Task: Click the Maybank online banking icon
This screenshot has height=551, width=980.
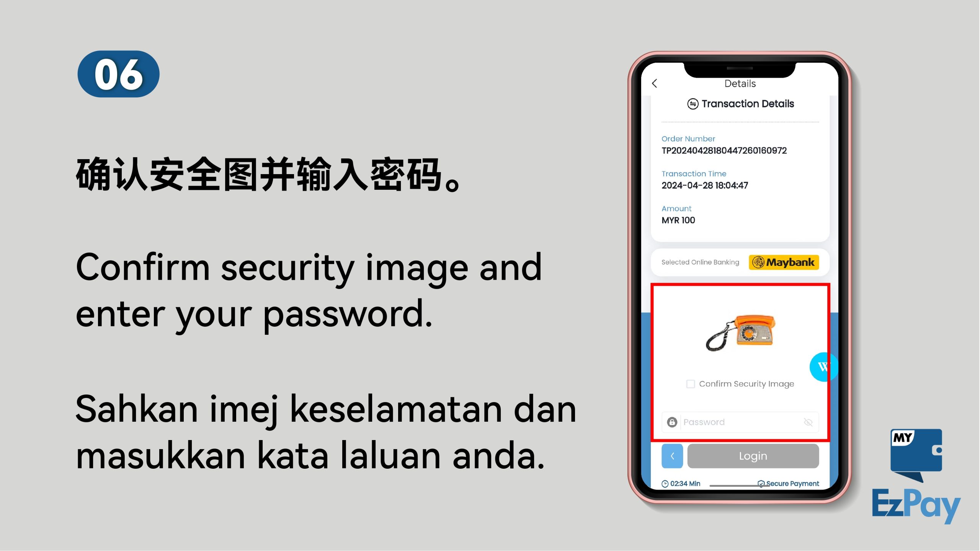Action: click(x=784, y=262)
